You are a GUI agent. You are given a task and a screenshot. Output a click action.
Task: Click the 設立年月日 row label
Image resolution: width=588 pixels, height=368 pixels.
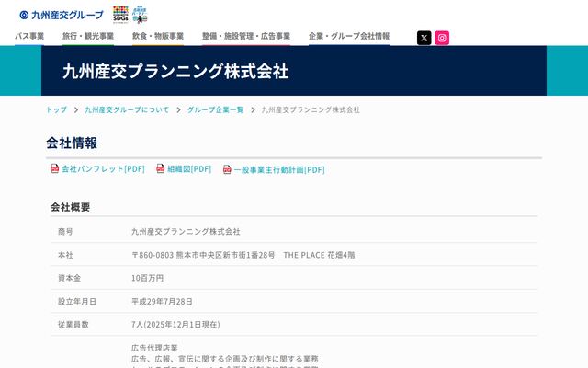tap(77, 302)
